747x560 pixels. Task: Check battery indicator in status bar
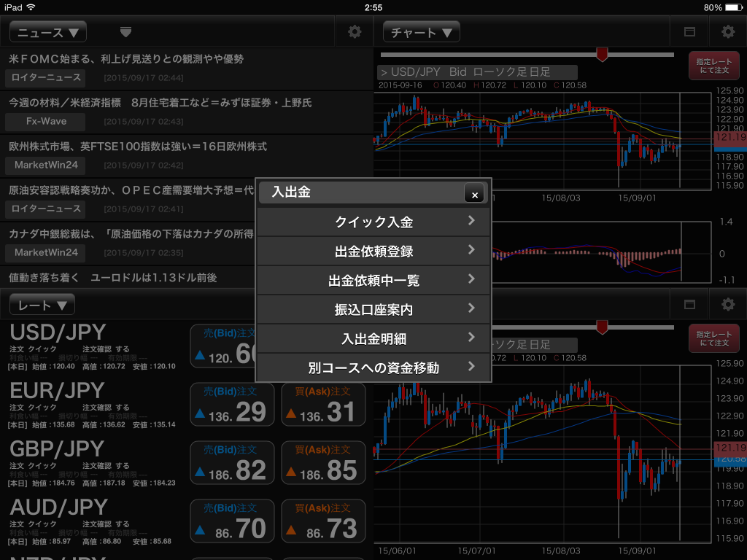coord(733,7)
